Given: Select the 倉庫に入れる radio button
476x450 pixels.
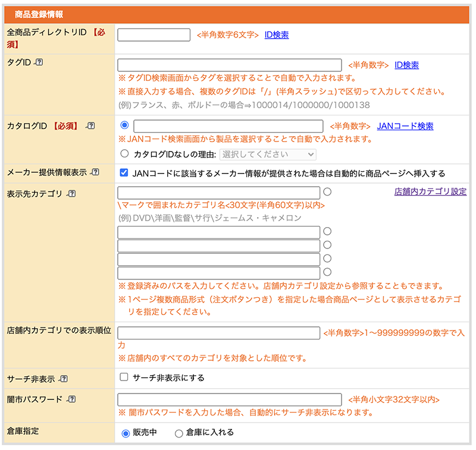Looking at the screenshot, I should (x=178, y=433).
